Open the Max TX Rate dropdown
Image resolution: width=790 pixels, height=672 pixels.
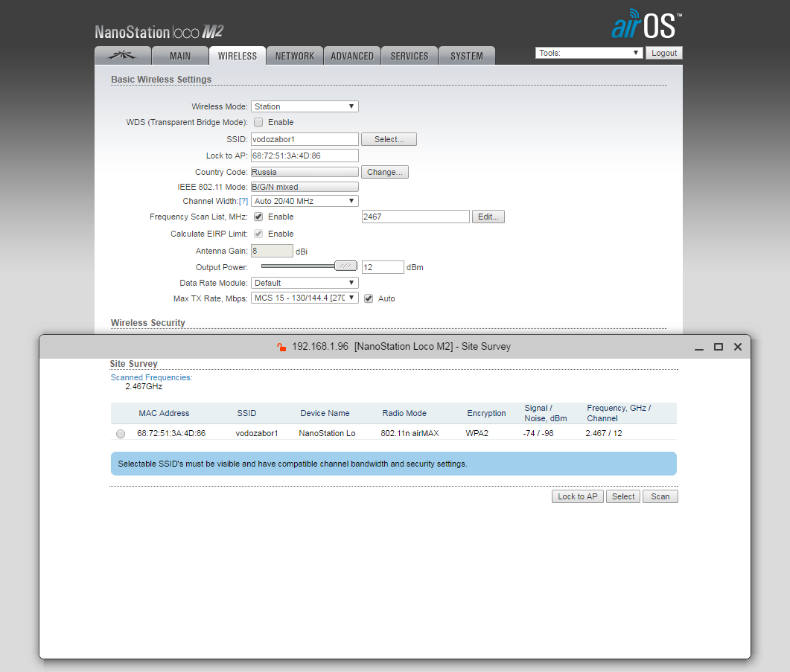click(x=305, y=298)
